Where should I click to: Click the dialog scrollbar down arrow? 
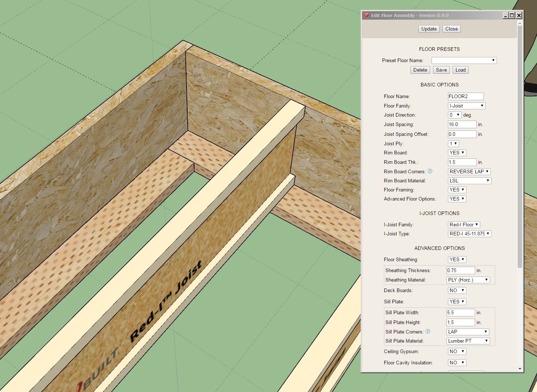coord(520,369)
